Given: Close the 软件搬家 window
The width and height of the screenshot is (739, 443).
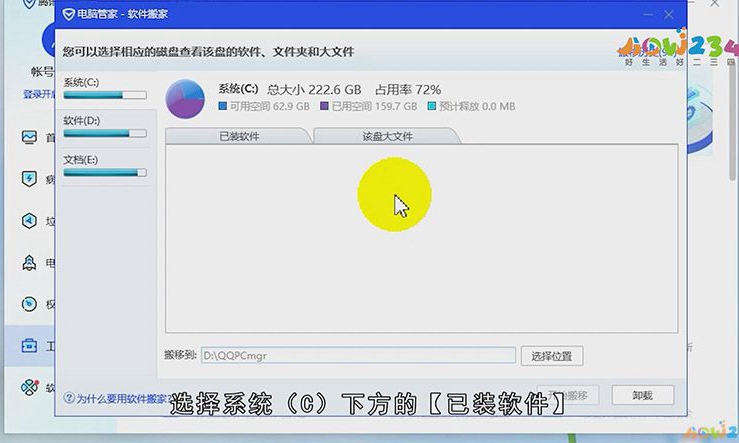Looking at the screenshot, I should click(669, 15).
